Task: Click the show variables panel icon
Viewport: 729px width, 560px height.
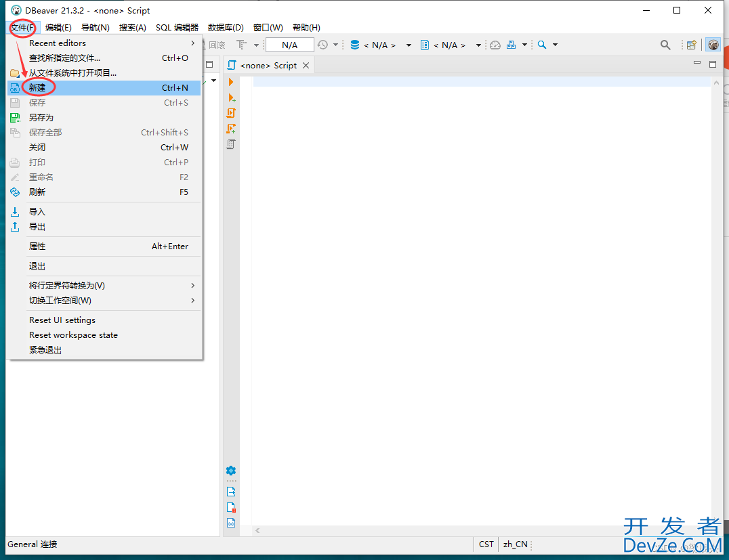Action: click(x=231, y=523)
